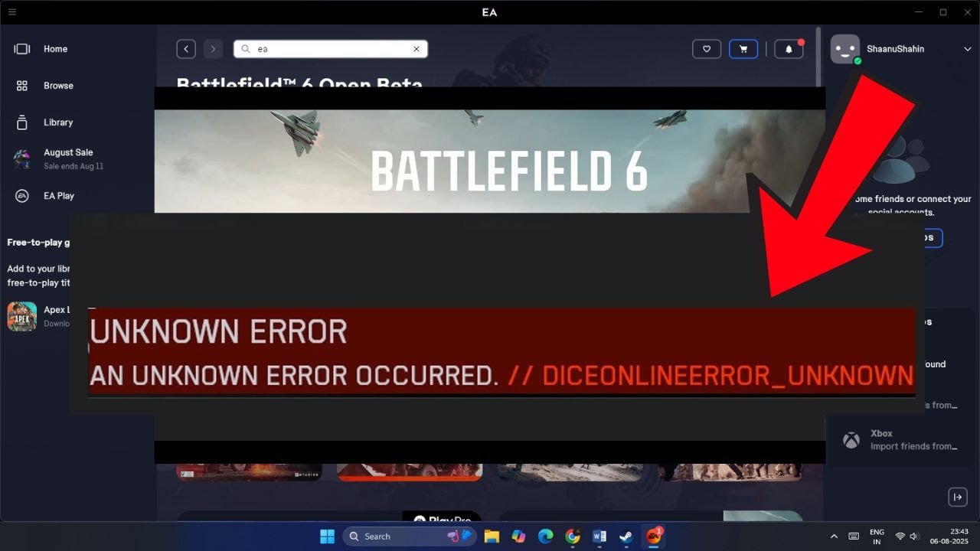Open File Explorer from the taskbar

(x=492, y=536)
